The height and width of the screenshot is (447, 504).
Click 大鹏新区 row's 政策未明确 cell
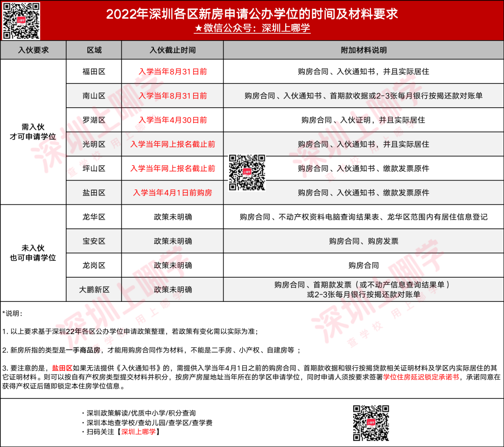pos(173,290)
